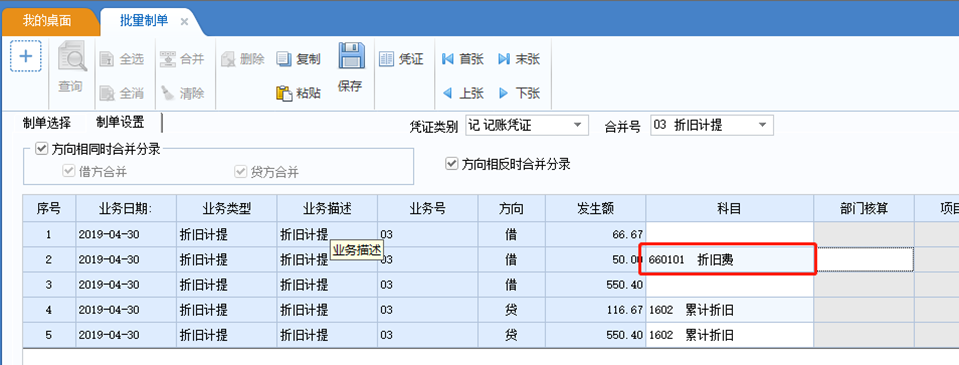Click the 业务描述 column header

[327, 208]
